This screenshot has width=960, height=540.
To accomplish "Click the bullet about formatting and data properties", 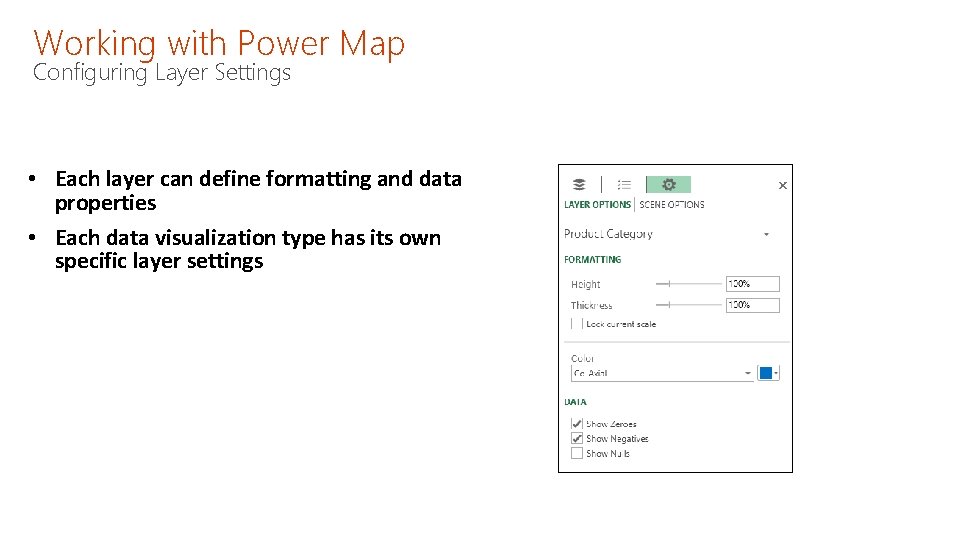I will pos(258,190).
